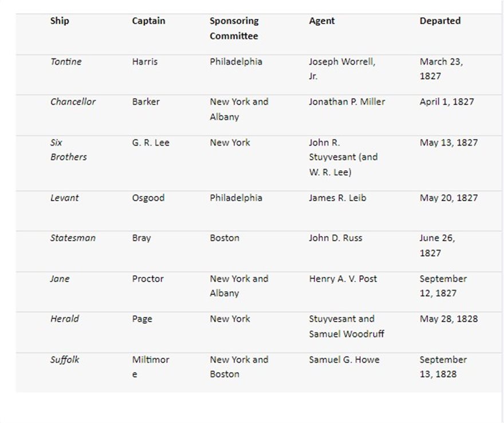Click the Jane ship cell
Screen dimensions: 504x423
click(x=60, y=279)
